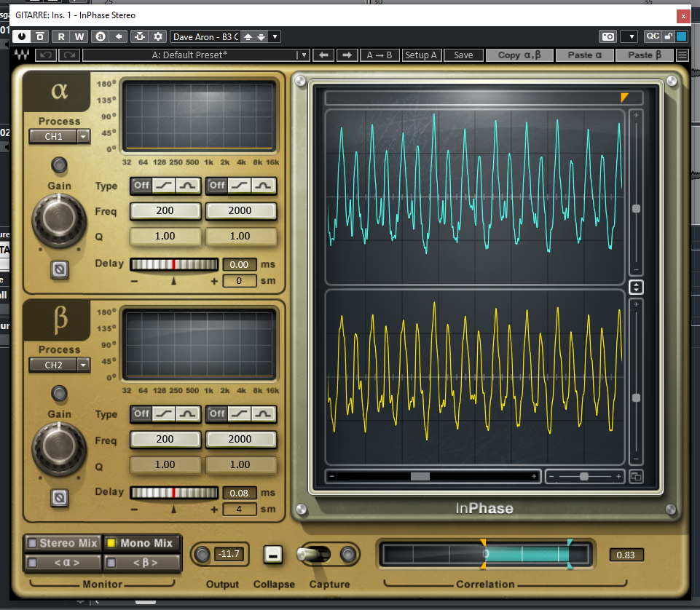Load next preset with right arrow
The width and height of the screenshot is (700, 610).
coord(347,55)
